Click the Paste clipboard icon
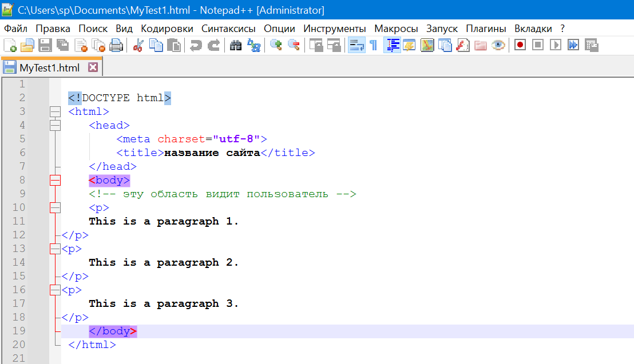 pos(174,45)
